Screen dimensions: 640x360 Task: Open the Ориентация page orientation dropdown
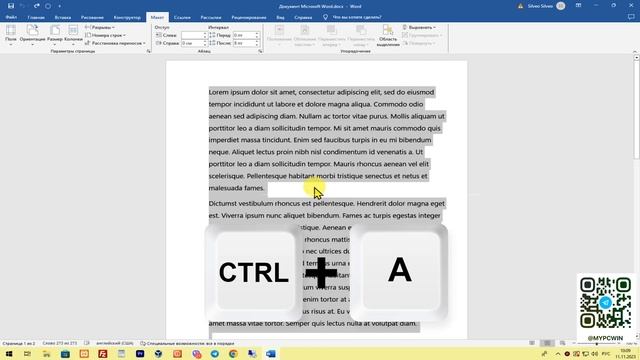pyautogui.click(x=32, y=35)
